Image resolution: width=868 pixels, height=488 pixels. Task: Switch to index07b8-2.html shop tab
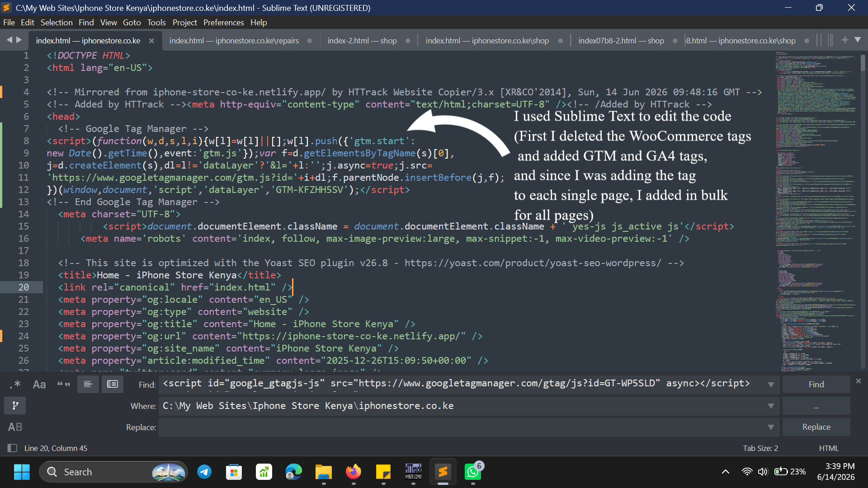(x=621, y=41)
